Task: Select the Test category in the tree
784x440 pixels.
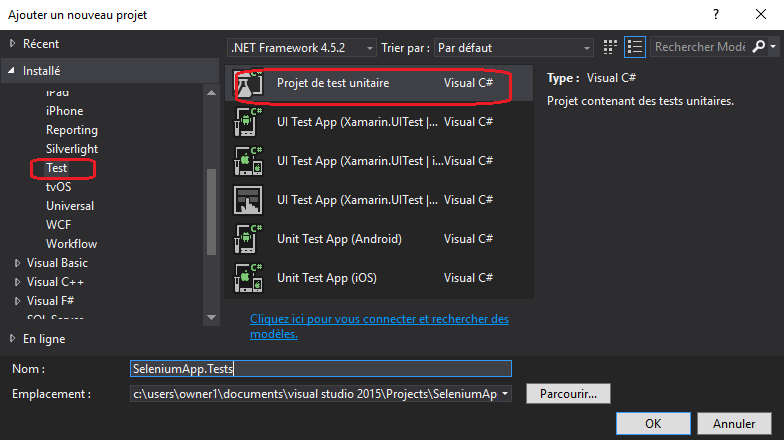Action: (x=57, y=168)
